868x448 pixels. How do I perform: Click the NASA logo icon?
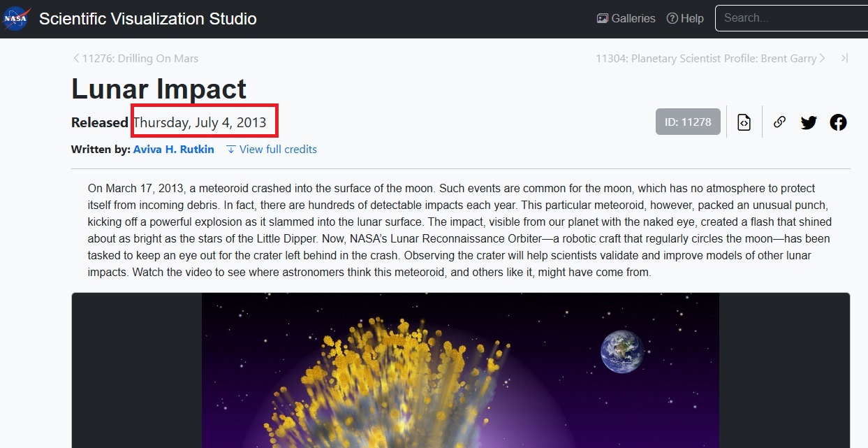(x=15, y=19)
